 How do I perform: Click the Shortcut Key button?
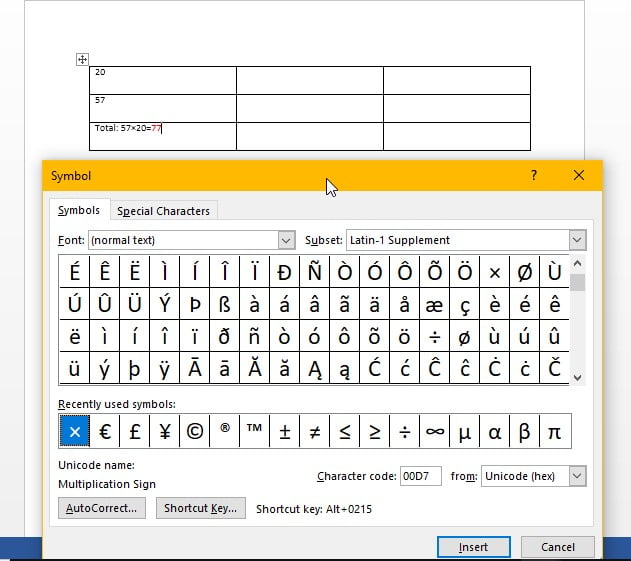(201, 508)
